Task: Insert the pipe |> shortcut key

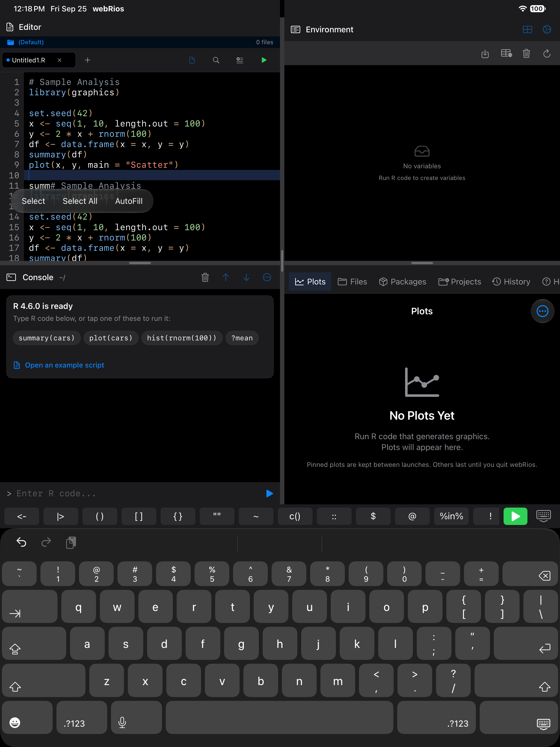Action: pyautogui.click(x=61, y=516)
